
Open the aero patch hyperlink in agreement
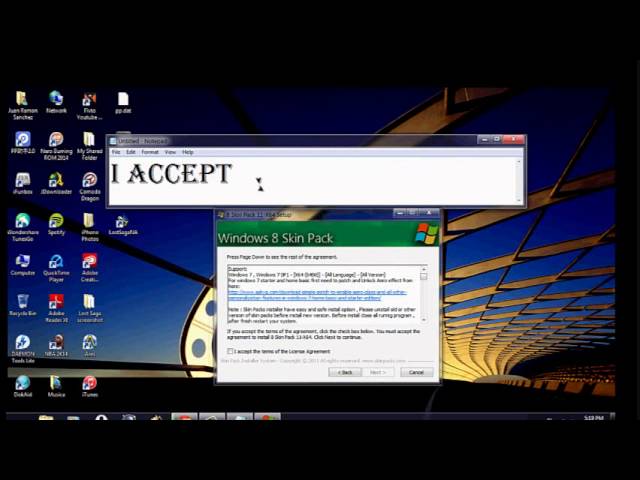point(317,295)
